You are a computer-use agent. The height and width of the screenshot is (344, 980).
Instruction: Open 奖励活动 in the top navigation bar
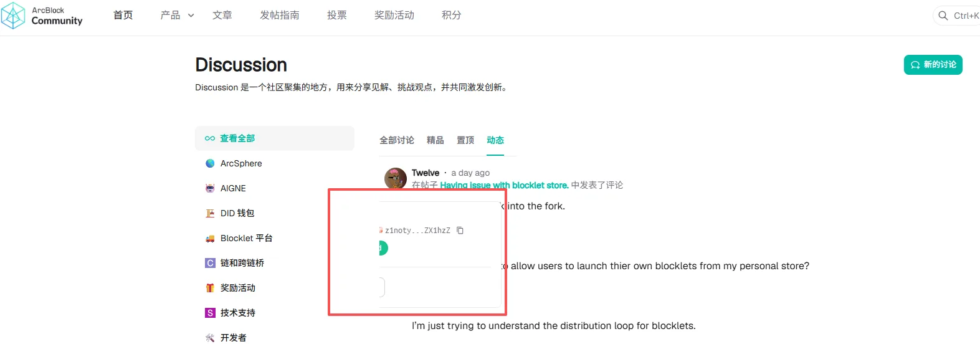coord(394,15)
